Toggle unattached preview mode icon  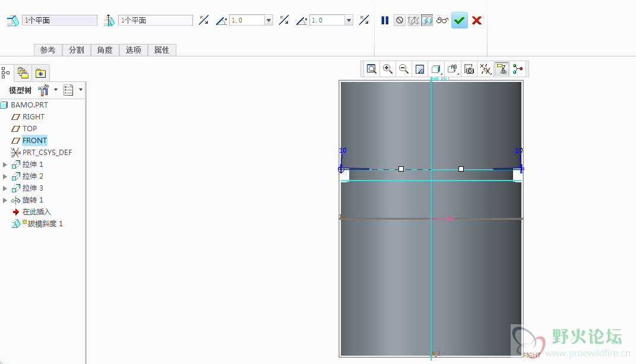click(x=413, y=20)
